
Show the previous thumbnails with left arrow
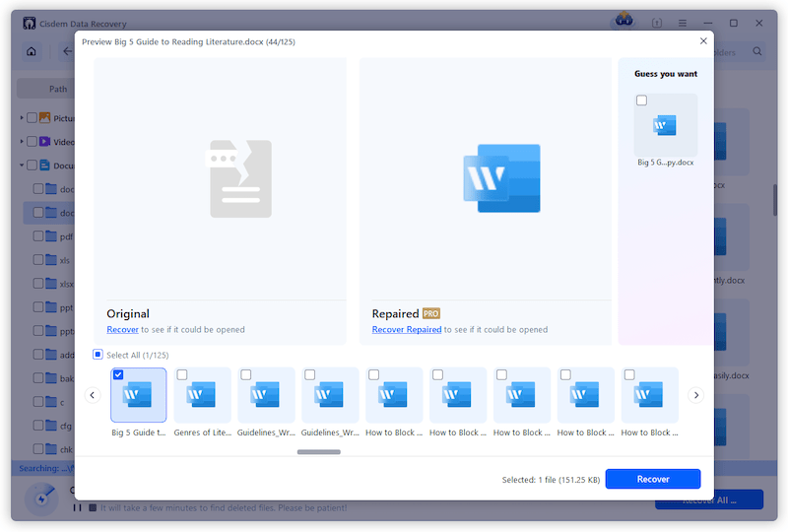pyautogui.click(x=92, y=395)
